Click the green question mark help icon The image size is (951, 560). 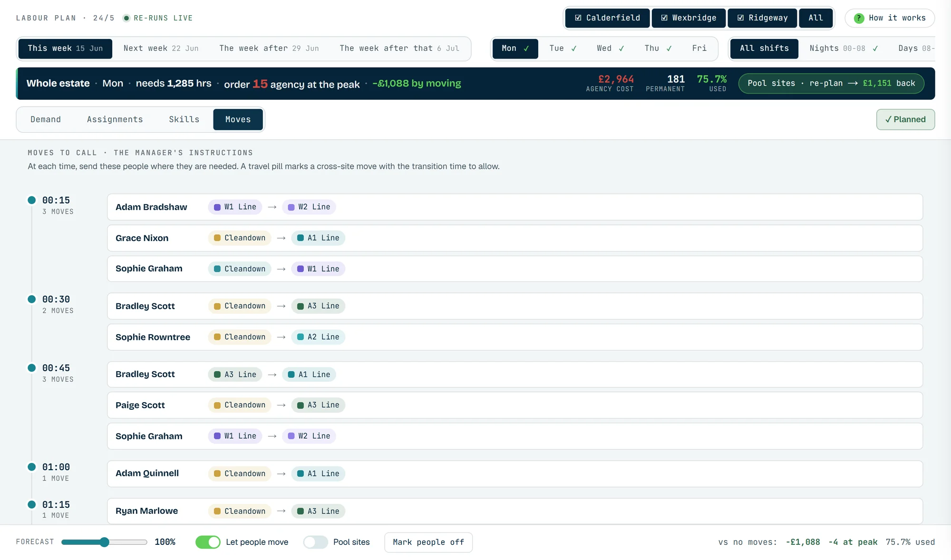859,18
